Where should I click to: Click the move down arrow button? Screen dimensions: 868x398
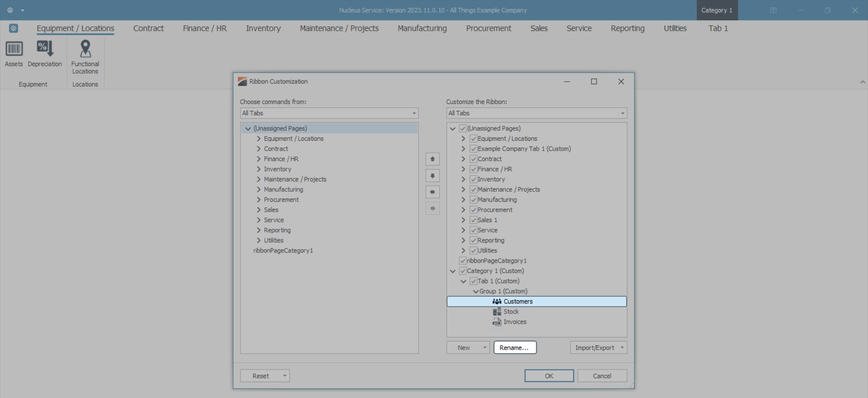click(x=433, y=175)
